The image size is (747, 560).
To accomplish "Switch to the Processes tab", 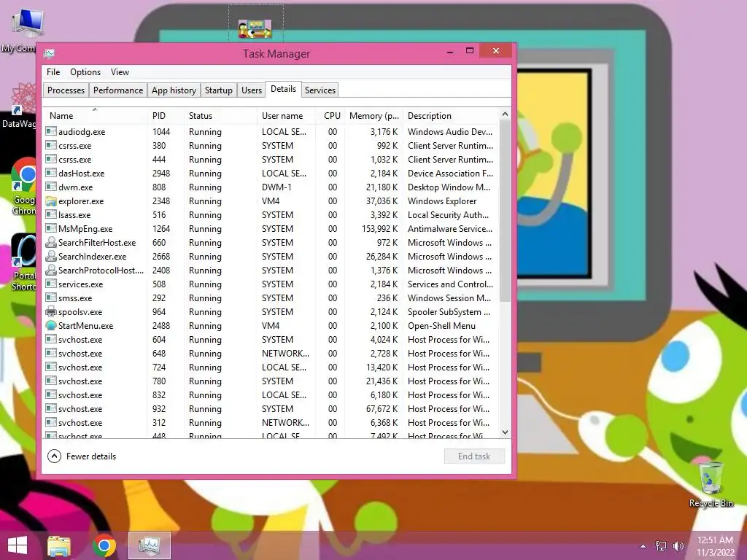I will click(66, 90).
